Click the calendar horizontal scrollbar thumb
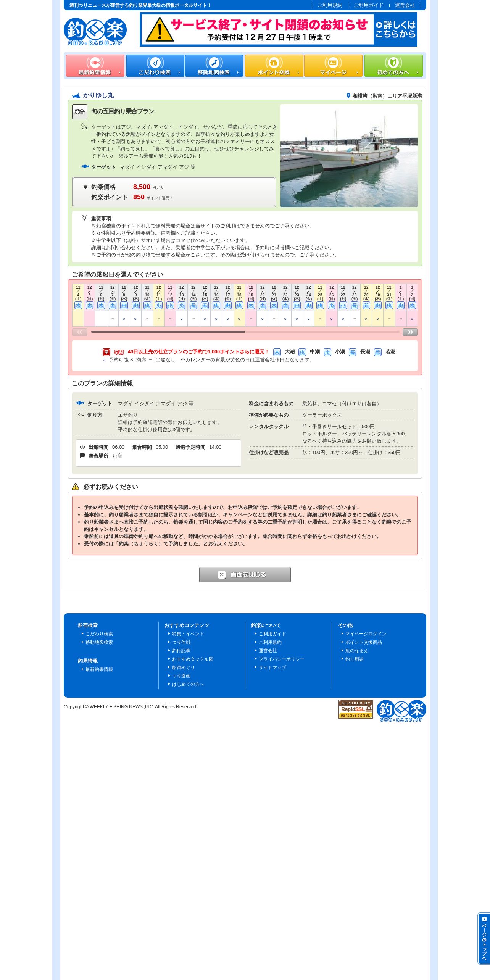490x980 pixels. tap(168, 332)
